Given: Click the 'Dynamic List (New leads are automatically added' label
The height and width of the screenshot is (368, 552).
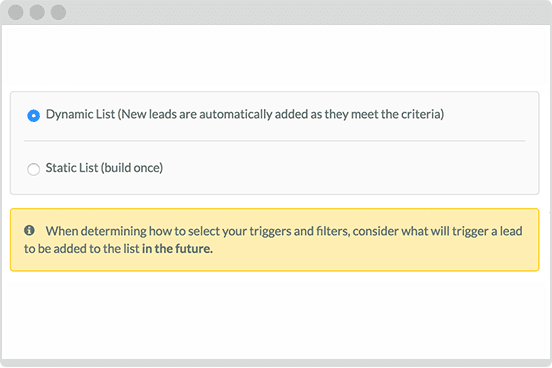Looking at the screenshot, I should [x=245, y=114].
